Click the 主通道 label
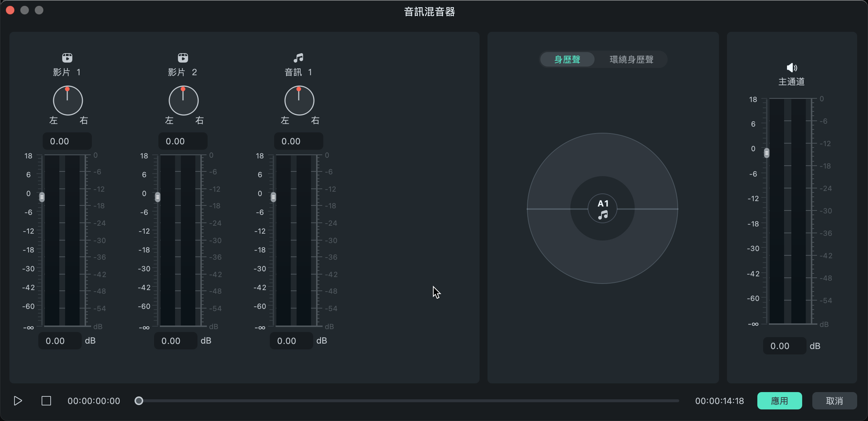 pos(792,82)
